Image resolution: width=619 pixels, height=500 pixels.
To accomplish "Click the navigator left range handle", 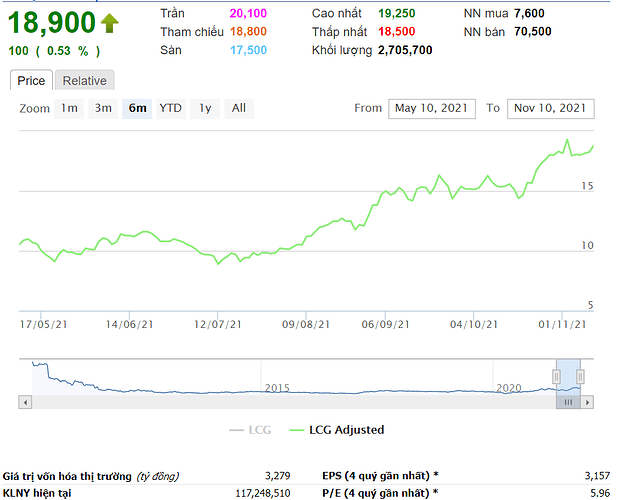I will click(x=557, y=376).
